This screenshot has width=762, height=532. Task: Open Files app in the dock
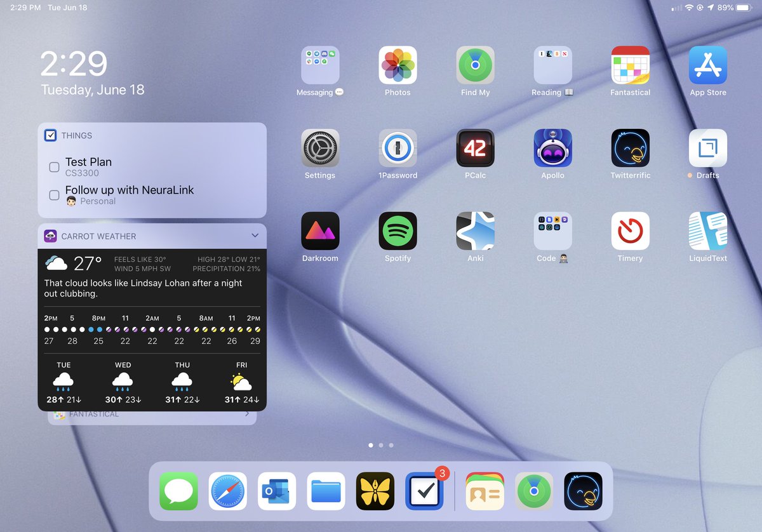click(326, 491)
